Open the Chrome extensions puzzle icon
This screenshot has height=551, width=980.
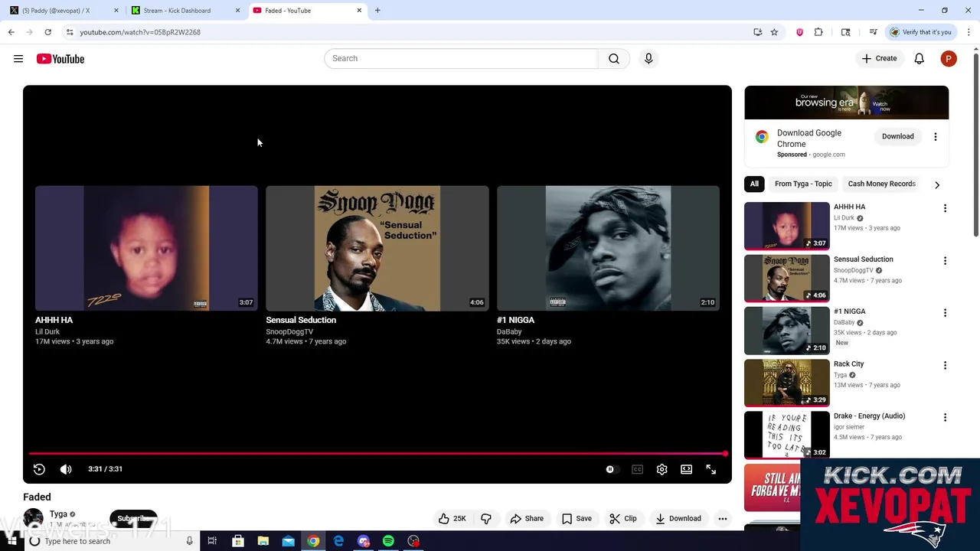coord(818,32)
